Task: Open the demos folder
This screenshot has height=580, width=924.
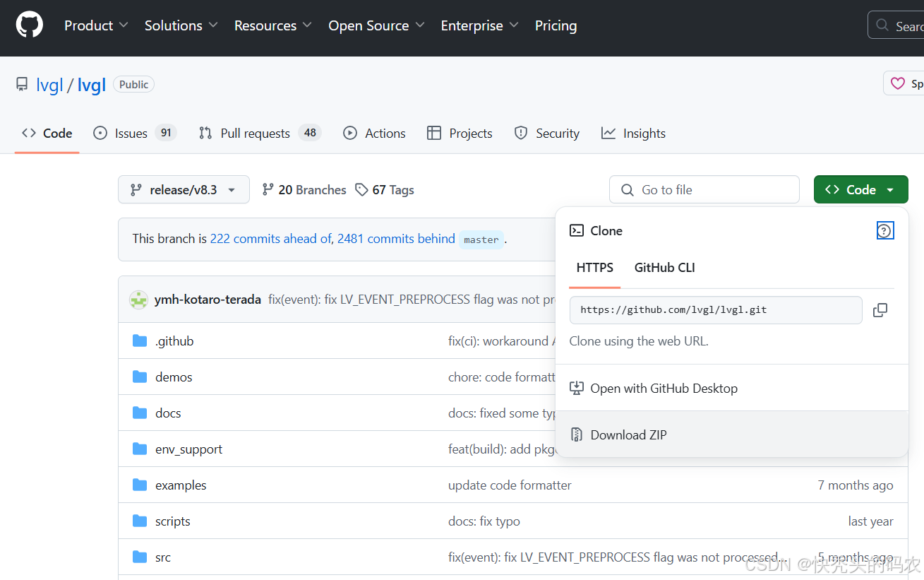Action: tap(174, 377)
